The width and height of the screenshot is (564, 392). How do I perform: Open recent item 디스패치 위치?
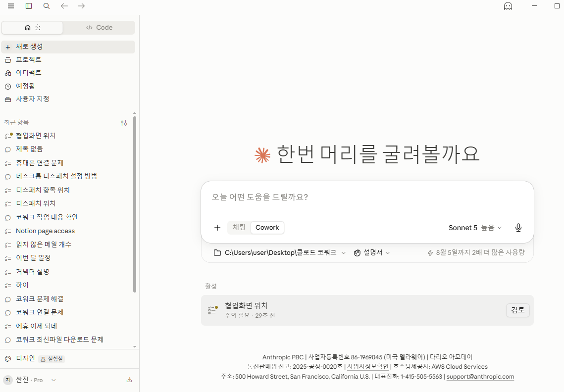[66, 203]
